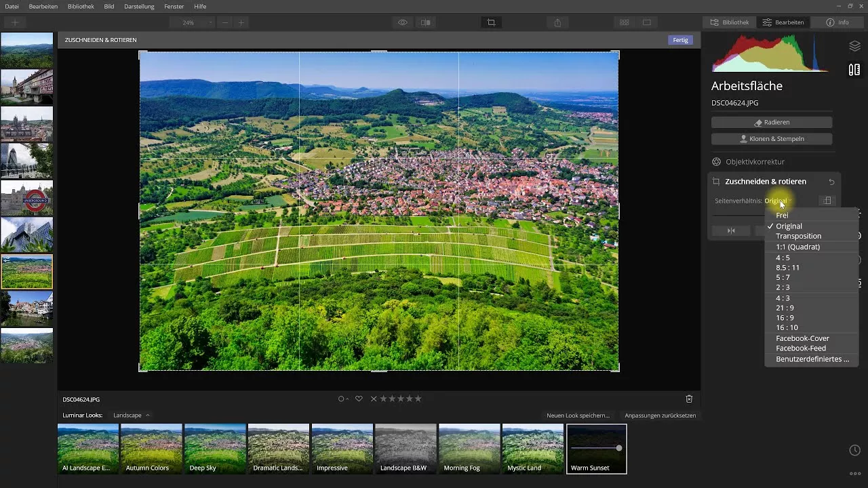Mark DSC04624.JPG as favorite with the heart
This screenshot has width=868, height=488.
click(x=359, y=399)
